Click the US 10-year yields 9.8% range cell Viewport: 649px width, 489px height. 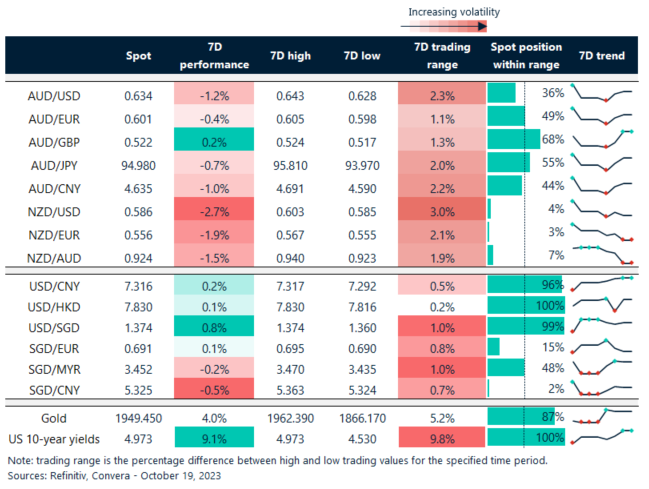point(435,436)
